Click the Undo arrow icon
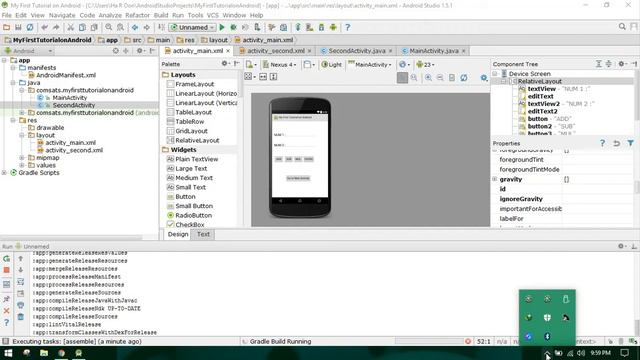Viewport: 640px width, 360px height. 44,27
